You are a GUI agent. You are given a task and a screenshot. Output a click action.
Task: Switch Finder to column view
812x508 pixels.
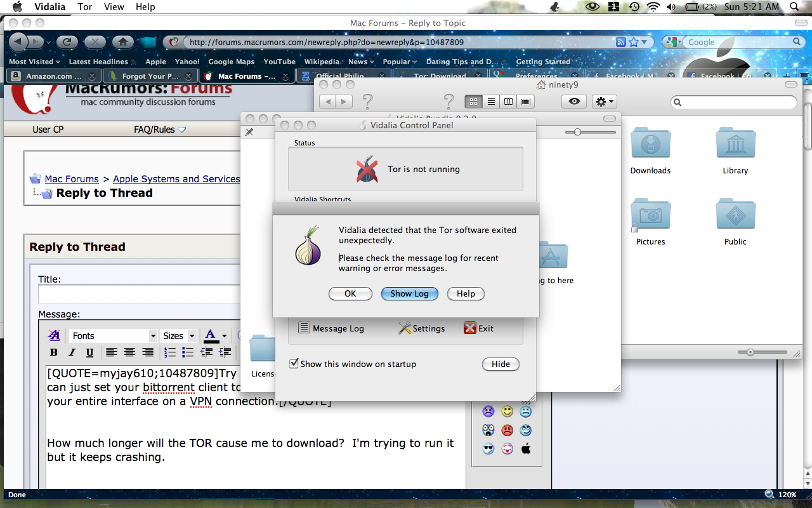(508, 102)
